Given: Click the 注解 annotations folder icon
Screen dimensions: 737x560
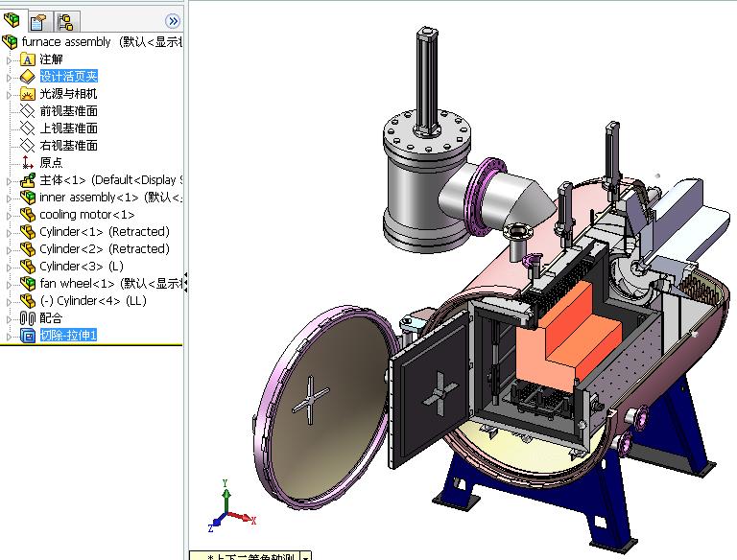Looking at the screenshot, I should click(28, 59).
